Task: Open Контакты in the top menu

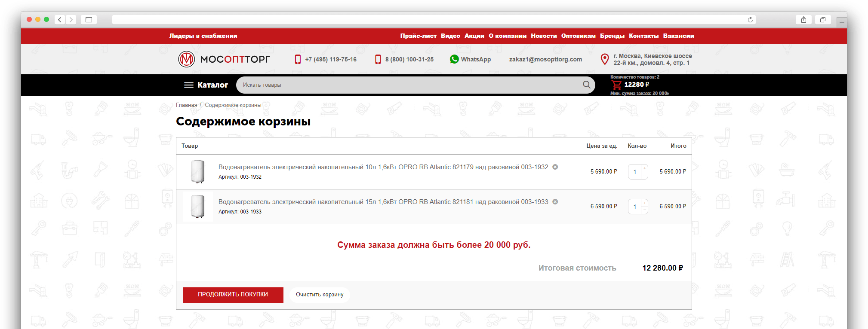Action: click(x=643, y=36)
